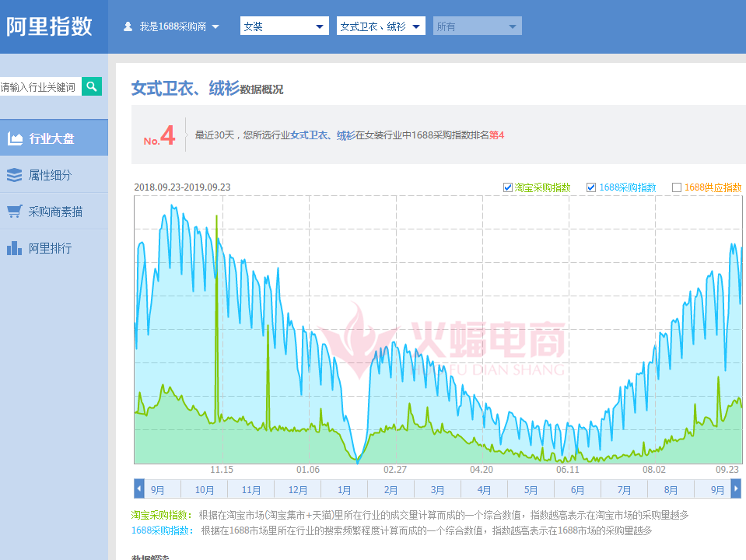Click the 02.27 chart axis label
Image resolution: width=746 pixels, height=560 pixels.
(x=395, y=470)
